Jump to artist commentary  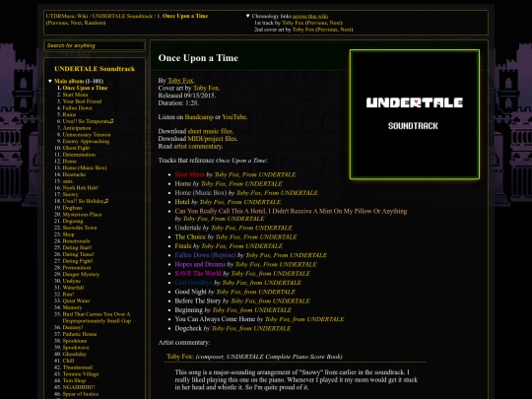click(198, 146)
